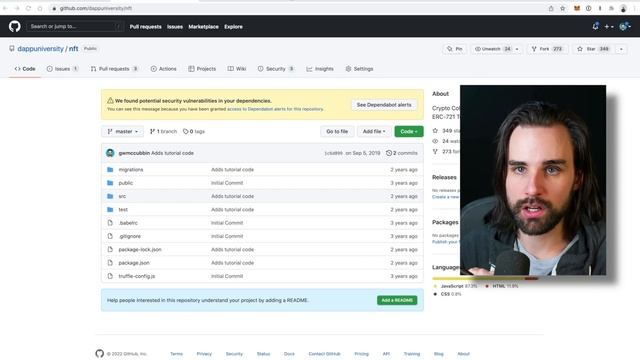
Task: Open the green Code dropdown
Action: click(409, 131)
